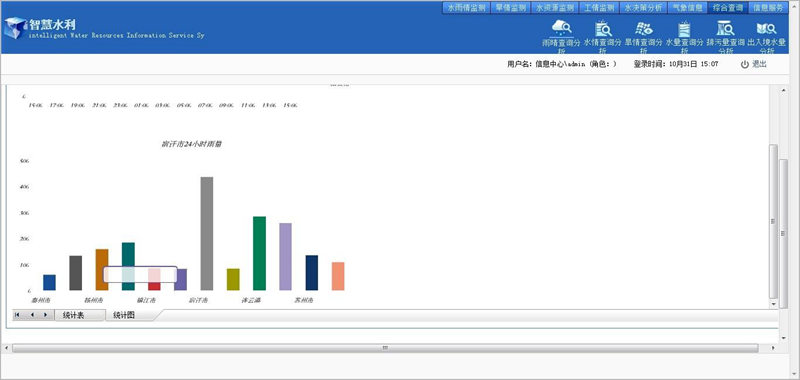Image resolution: width=800 pixels, height=380 pixels.
Task: Open the 旱情监测 menu tab
Action: [511, 8]
